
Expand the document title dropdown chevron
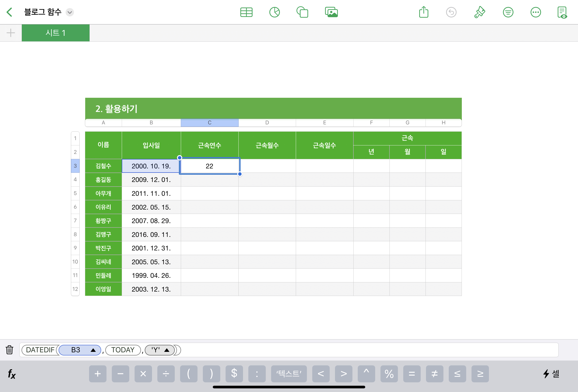click(70, 12)
